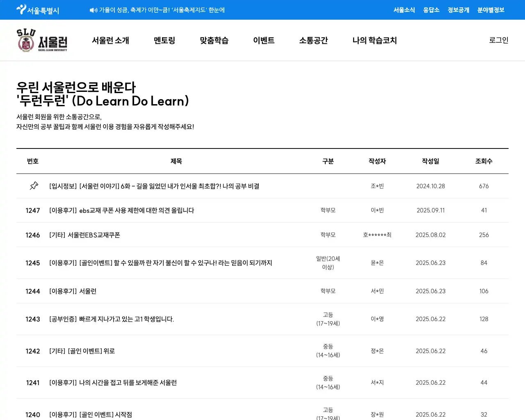Click the pin icon on the pinned post
The width and height of the screenshot is (525, 420).
(34, 186)
